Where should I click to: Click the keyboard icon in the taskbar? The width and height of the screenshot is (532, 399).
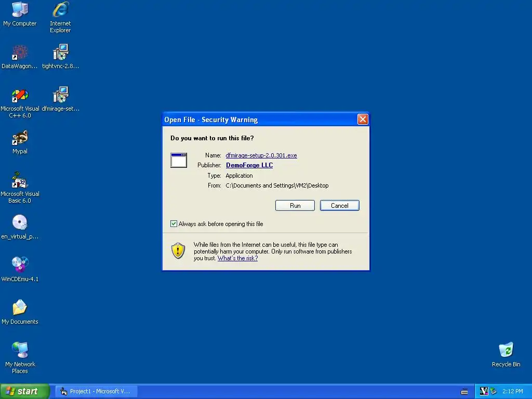click(464, 392)
